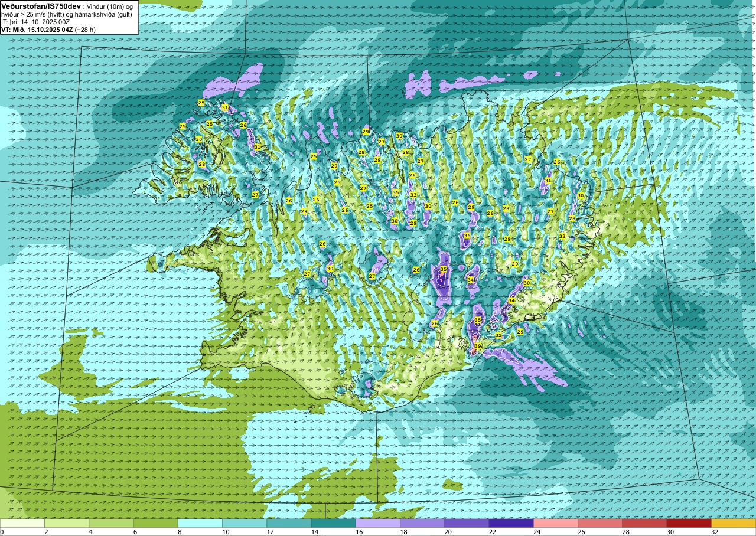Click the legend scale number 4
The width and height of the screenshot is (756, 536).
[x=90, y=532]
